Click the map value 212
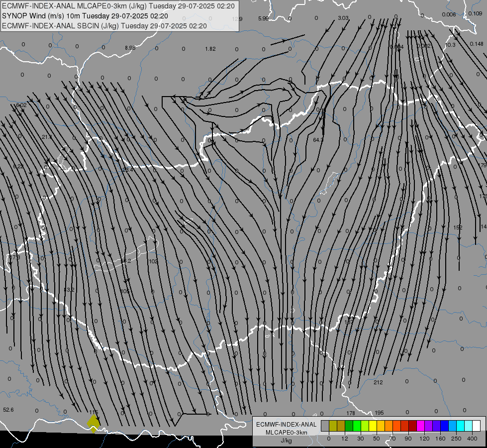 (378, 382)
